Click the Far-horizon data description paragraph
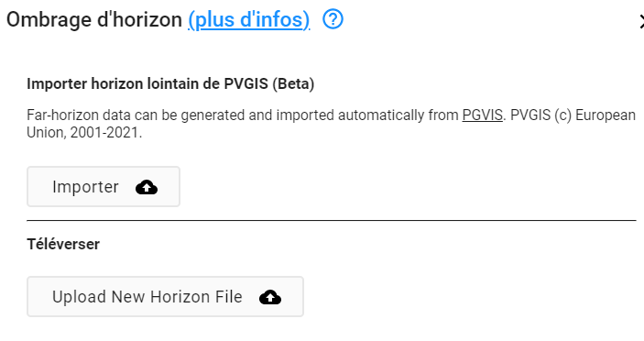The height and width of the screenshot is (341, 644). click(331, 124)
